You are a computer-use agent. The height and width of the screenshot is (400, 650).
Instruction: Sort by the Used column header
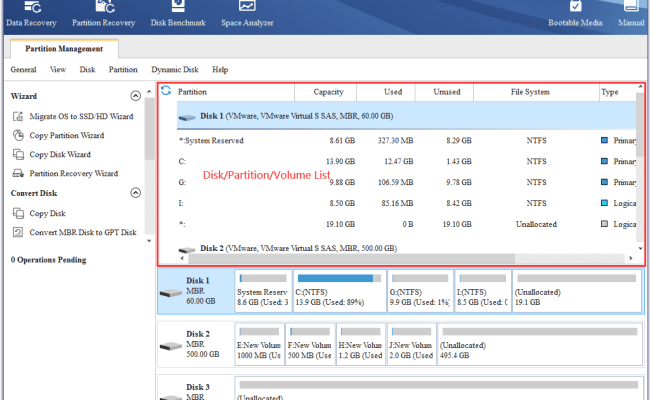[386, 92]
